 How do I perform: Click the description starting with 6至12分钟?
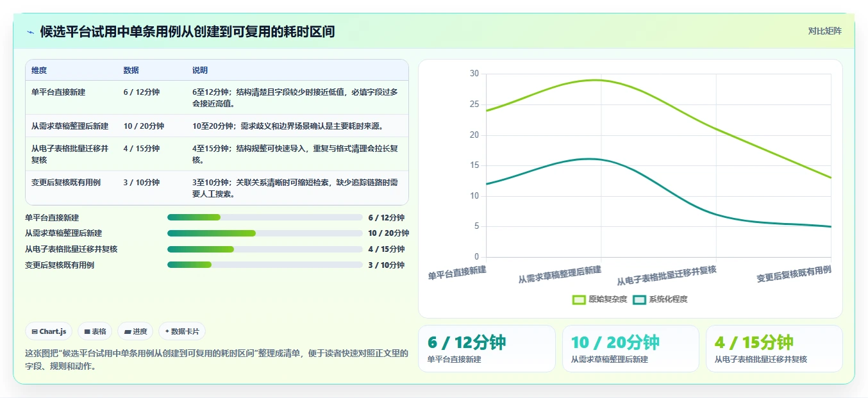[x=295, y=97]
